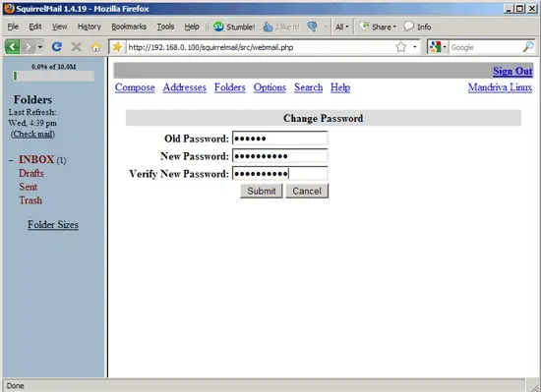This screenshot has width=541, height=392.
Task: Bookmark this page with the outline star
Action: (x=401, y=47)
